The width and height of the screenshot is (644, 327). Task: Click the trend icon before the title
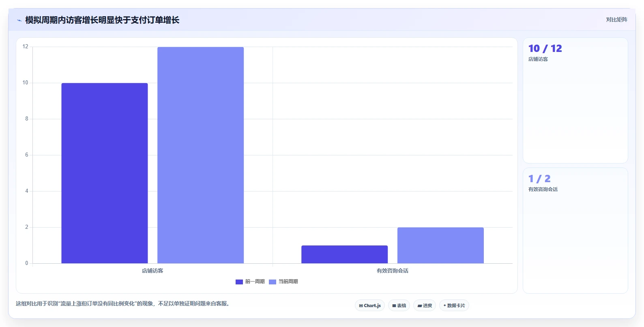19,20
